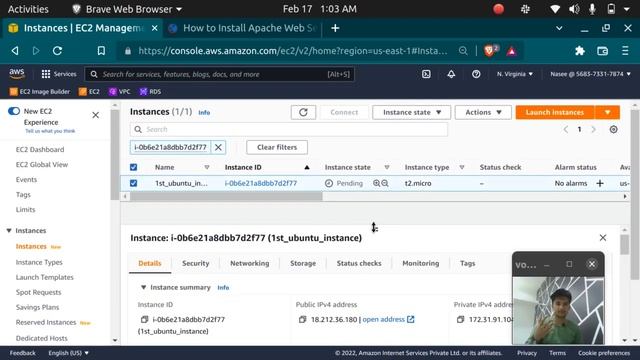This screenshot has width=640, height=360.
Task: Open the CloudShell icon in AWS header
Action: pyautogui.click(x=426, y=74)
